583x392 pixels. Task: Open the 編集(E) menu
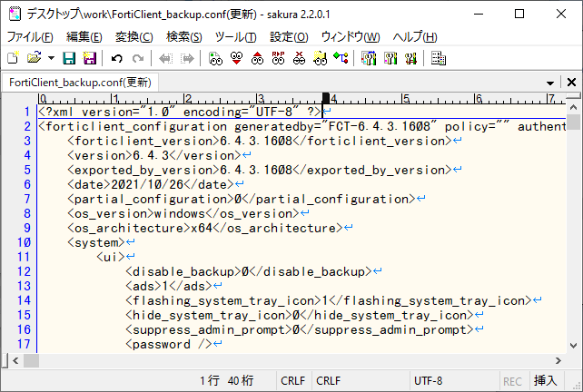click(84, 37)
